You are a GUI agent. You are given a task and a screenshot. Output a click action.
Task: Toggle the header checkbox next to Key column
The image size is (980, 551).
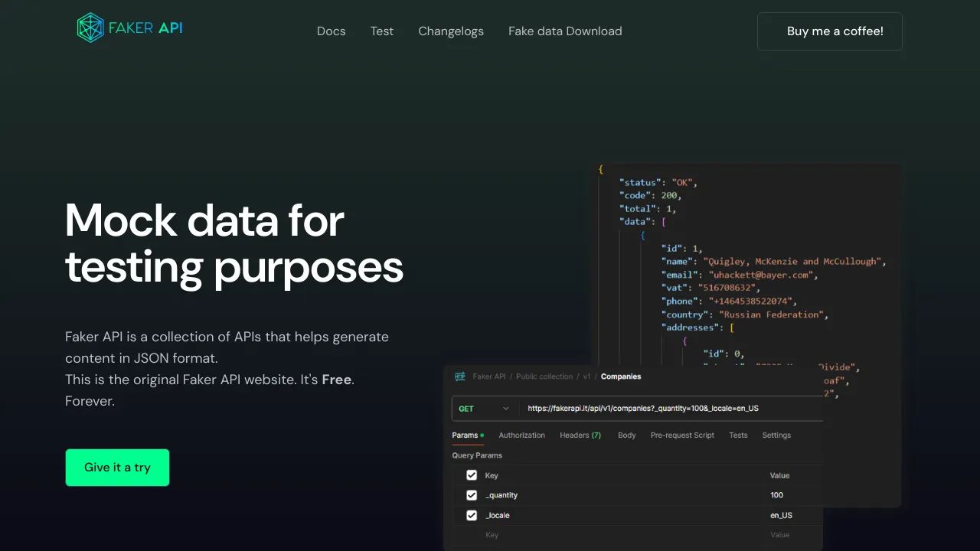472,475
